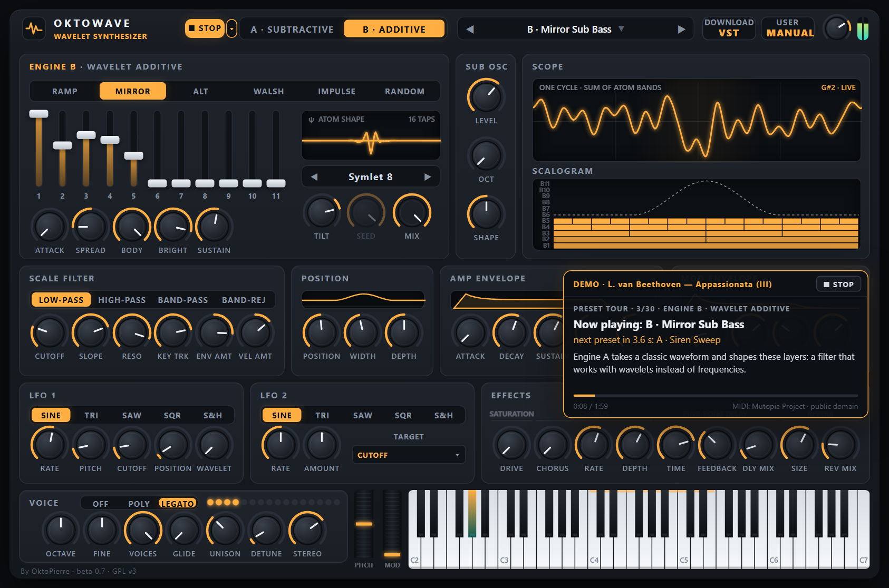Click the engine BRIGHT knob
Image resolution: width=889 pixels, height=588 pixels.
pos(173,227)
